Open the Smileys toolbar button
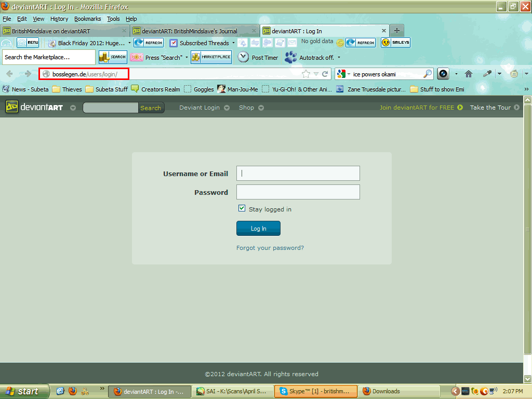 (x=395, y=43)
